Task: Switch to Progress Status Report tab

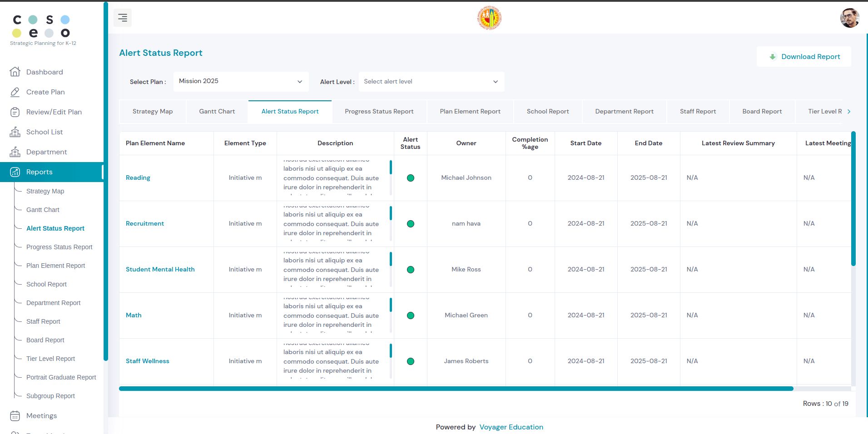Action: coord(379,112)
